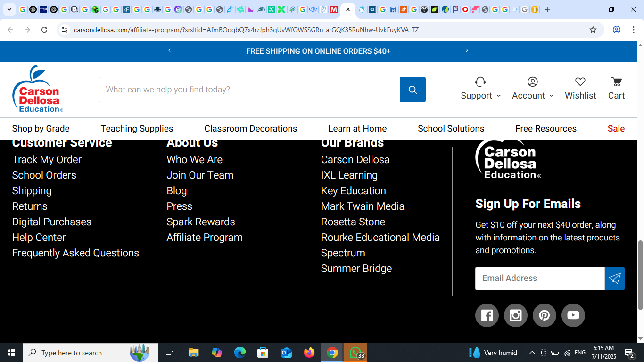
Task: Open the Support headset icon
Action: [480, 82]
